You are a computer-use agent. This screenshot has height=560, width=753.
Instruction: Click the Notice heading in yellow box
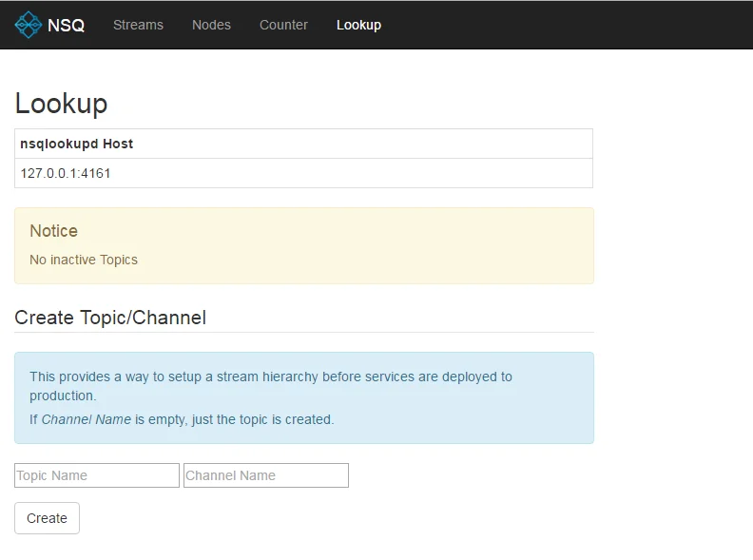click(x=54, y=231)
